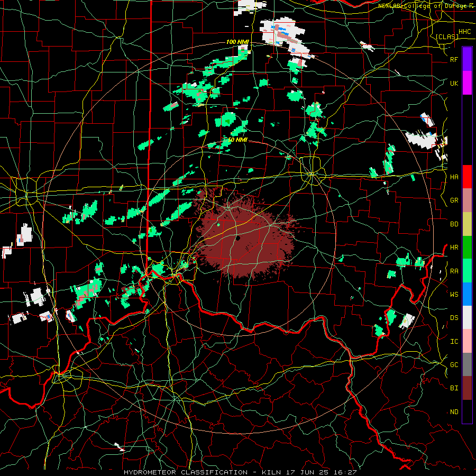Click the "DS" legend label
Screen dimensions: 476x476
pos(454,318)
